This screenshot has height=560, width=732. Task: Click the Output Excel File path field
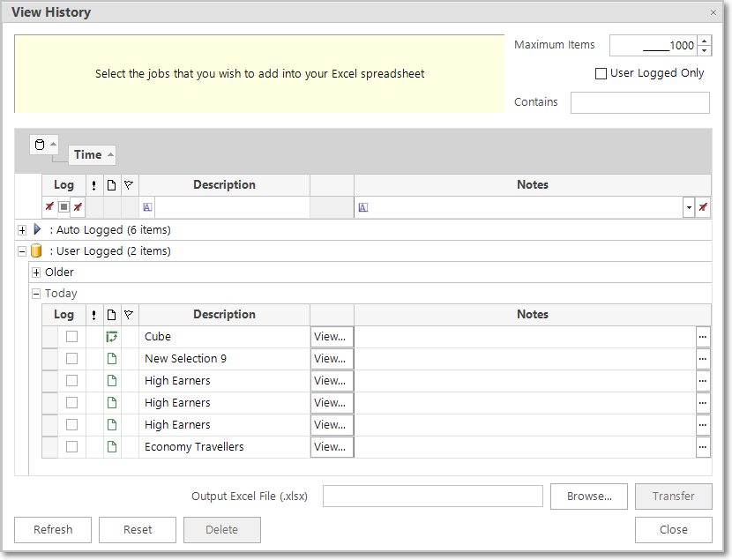(433, 497)
